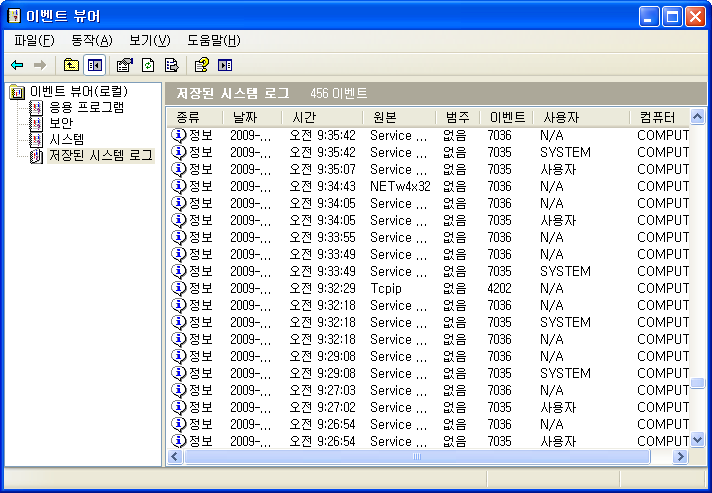
Task: Open the 보기(V) menu
Action: point(149,40)
